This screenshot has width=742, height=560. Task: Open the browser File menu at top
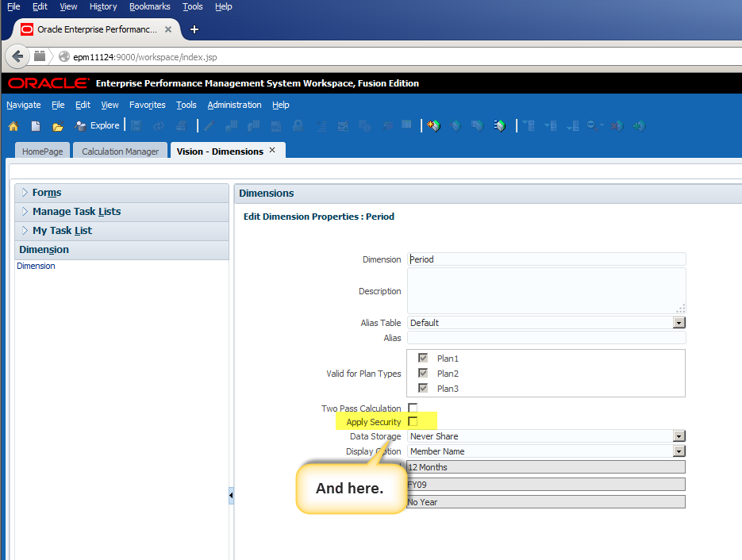pyautogui.click(x=13, y=6)
